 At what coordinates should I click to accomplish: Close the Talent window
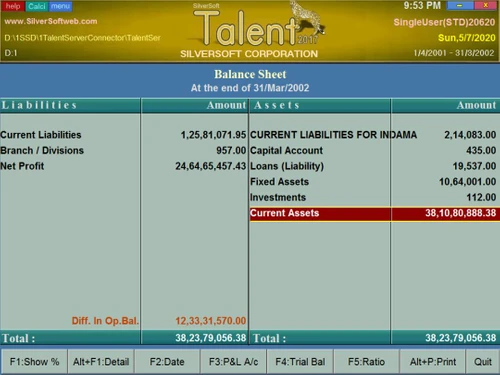point(486,5)
